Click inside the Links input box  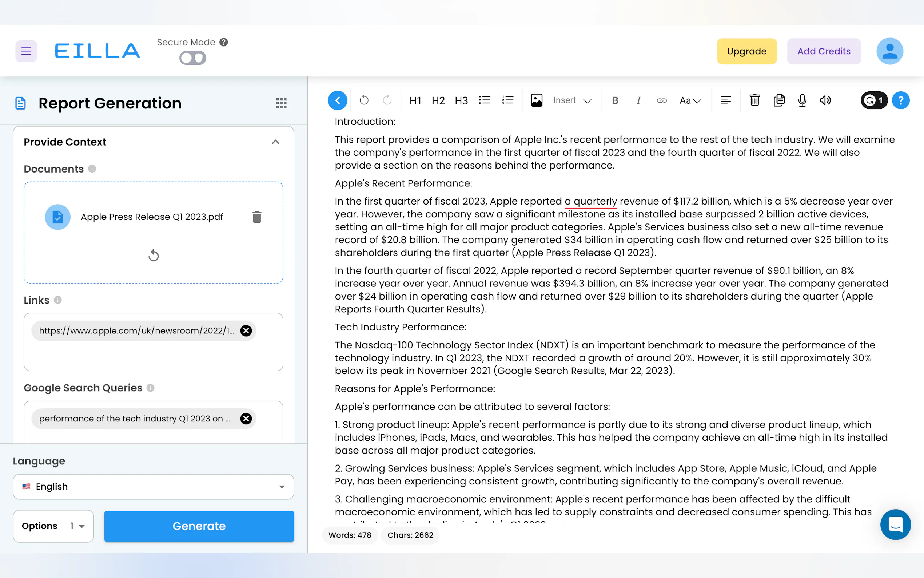[153, 356]
